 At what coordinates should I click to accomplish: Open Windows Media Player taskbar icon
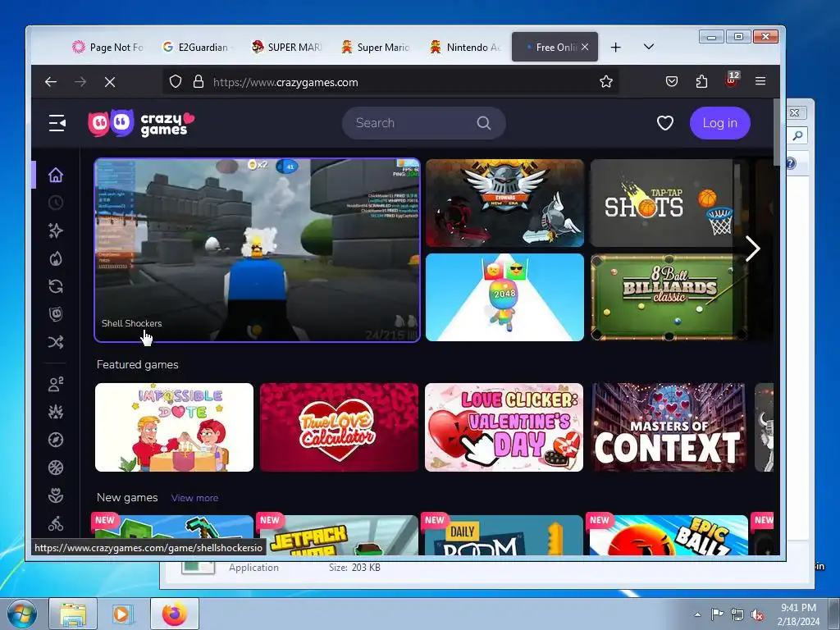pos(123,614)
